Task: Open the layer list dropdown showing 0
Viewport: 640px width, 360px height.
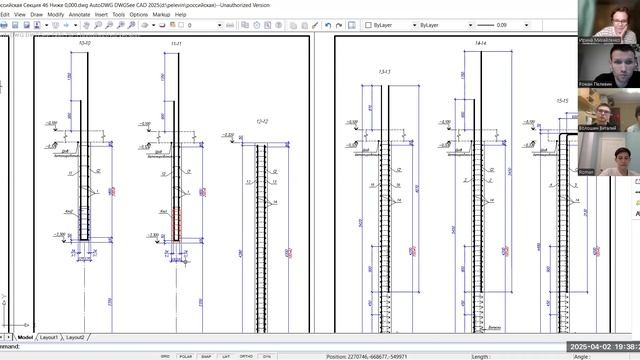Action: [x=220, y=25]
